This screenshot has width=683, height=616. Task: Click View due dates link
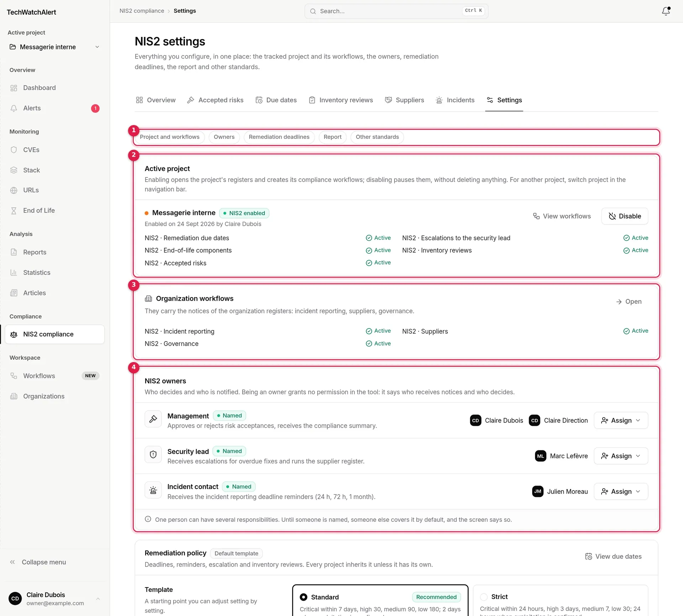coord(613,556)
